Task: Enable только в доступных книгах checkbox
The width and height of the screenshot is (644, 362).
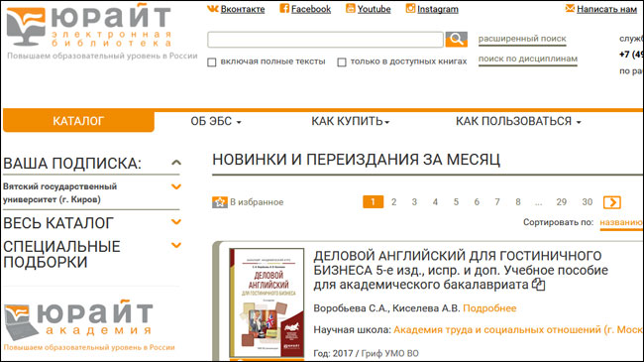Action: [x=341, y=62]
